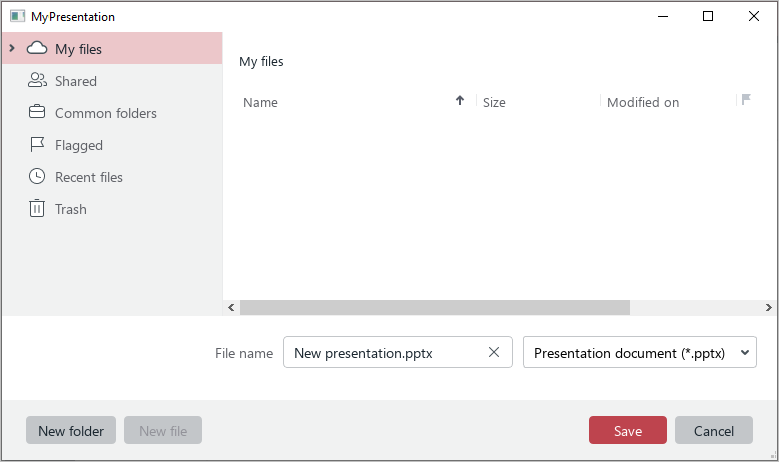Image resolution: width=779 pixels, height=462 pixels.
Task: Click the New file button
Action: [x=163, y=430]
